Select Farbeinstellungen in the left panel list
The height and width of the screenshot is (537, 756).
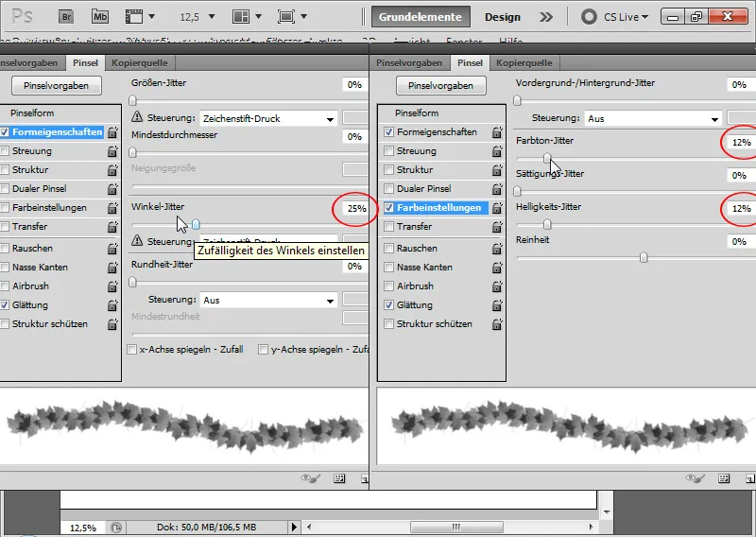click(x=50, y=207)
